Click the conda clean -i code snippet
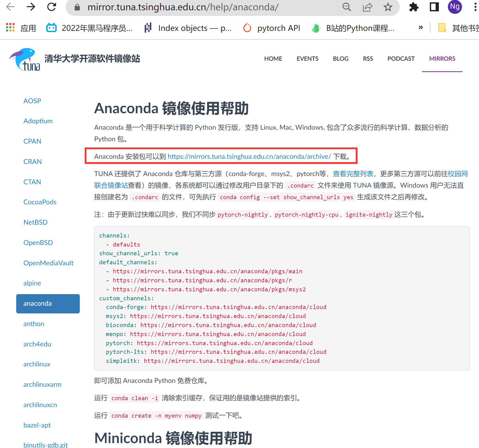 point(135,398)
